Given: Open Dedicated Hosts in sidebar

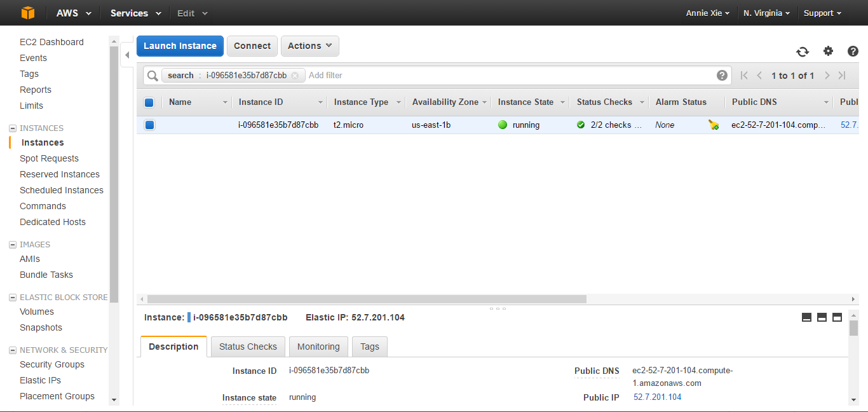Looking at the screenshot, I should pyautogui.click(x=53, y=222).
